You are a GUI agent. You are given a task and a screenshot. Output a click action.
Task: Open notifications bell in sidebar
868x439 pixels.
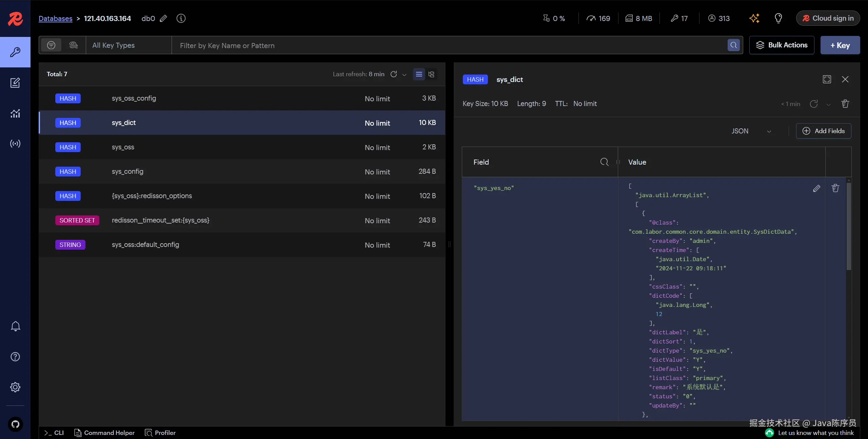click(15, 326)
